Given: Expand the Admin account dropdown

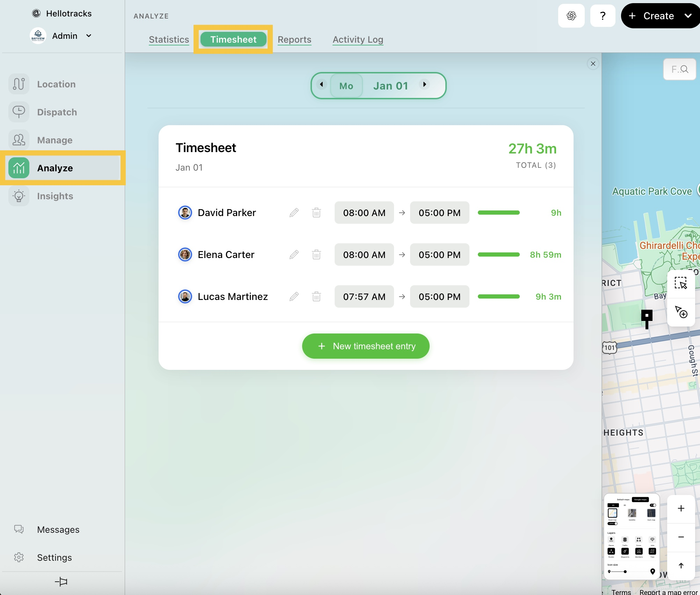Looking at the screenshot, I should coord(89,36).
